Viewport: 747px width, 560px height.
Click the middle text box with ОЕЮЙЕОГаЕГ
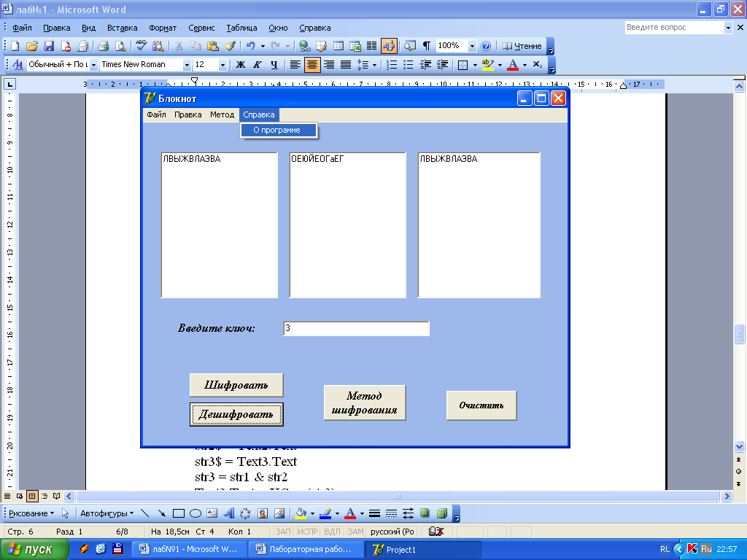pos(348,225)
